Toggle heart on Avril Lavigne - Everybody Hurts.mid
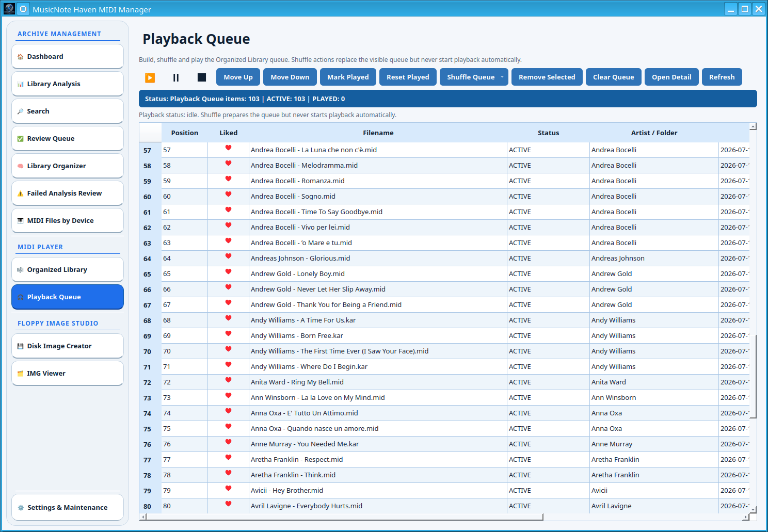The width and height of the screenshot is (768, 532). pos(228,504)
